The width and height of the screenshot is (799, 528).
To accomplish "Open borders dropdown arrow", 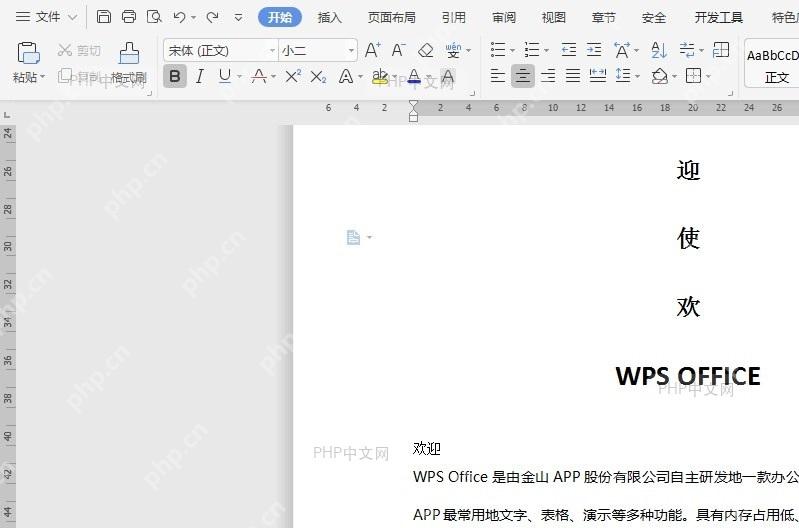I will pos(708,76).
